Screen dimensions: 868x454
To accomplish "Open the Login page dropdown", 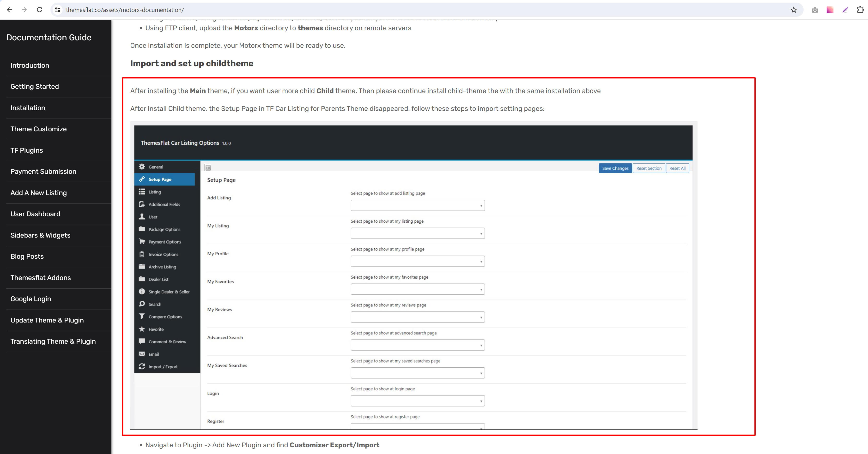I will pos(418,401).
